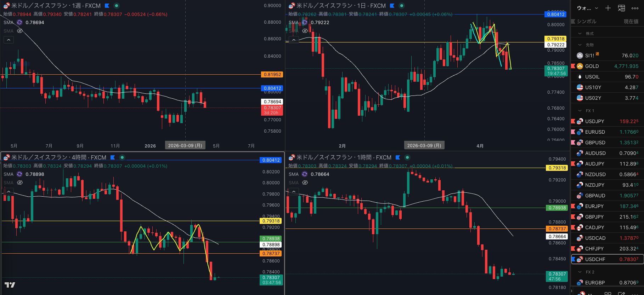Collapse the FX 1 watchlist section
644x295 pixels.
point(580,111)
